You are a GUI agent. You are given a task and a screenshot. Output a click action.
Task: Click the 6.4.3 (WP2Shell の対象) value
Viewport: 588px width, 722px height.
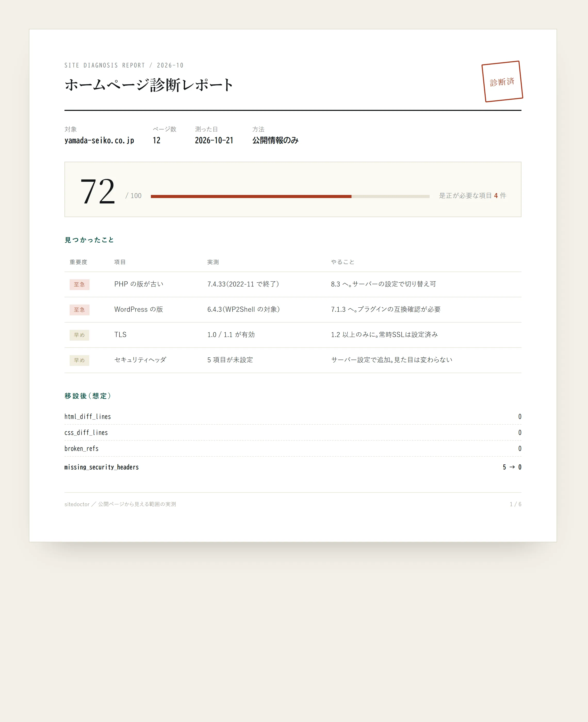[244, 309]
